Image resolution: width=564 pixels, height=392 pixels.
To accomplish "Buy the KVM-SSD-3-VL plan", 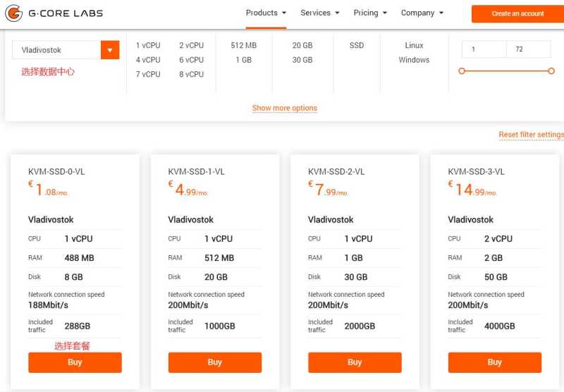I will click(x=495, y=362).
